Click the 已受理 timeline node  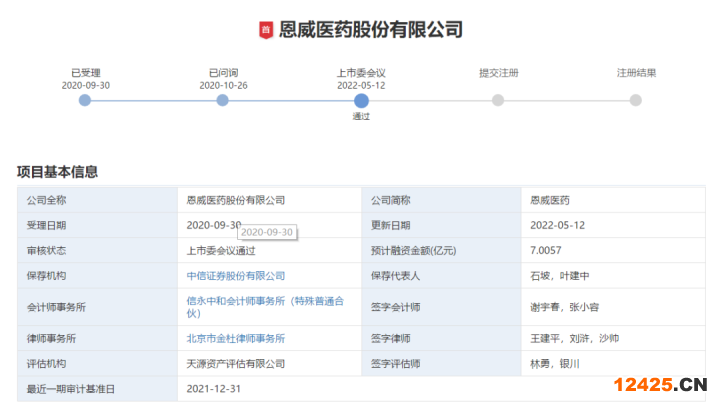pos(85,100)
